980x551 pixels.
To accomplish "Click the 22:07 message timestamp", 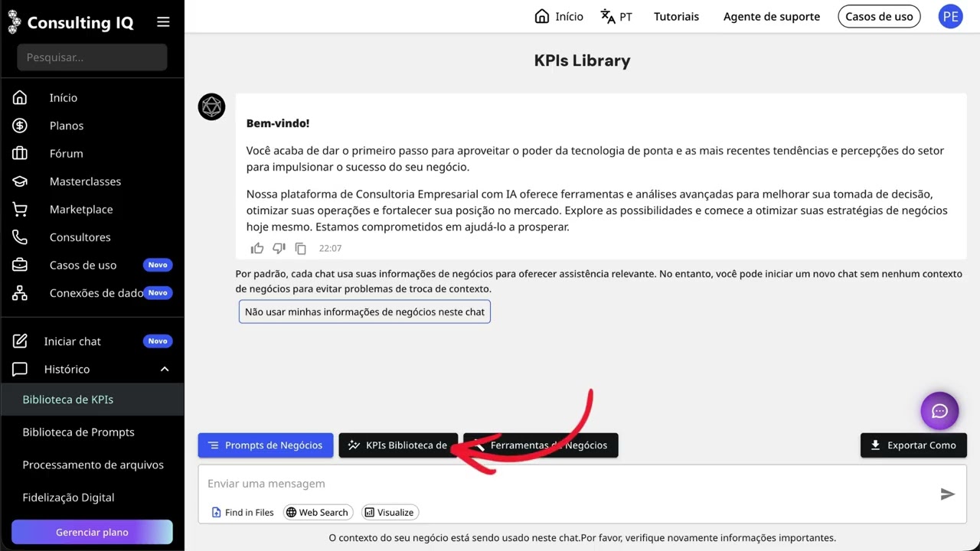I will (x=330, y=249).
